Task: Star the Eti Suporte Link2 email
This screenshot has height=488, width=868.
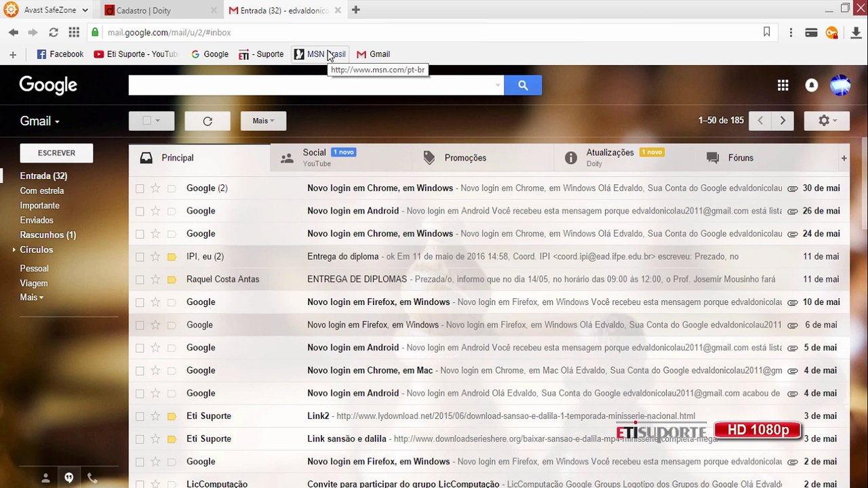Action: 155,416
